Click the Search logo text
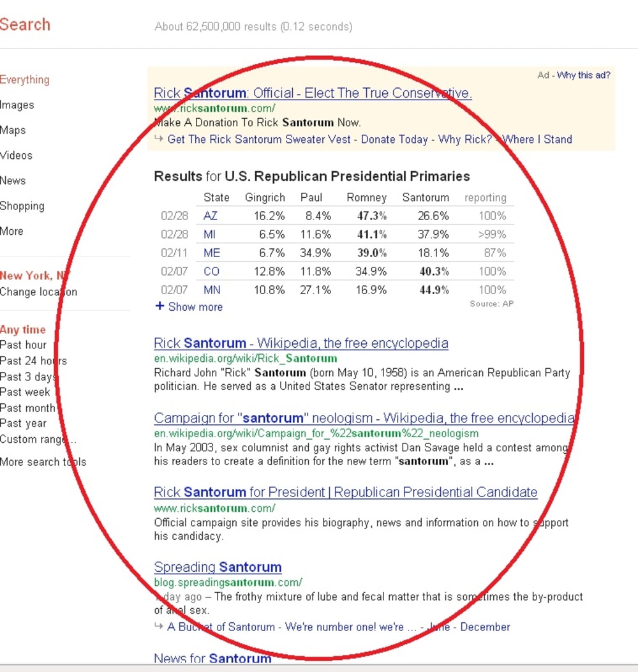The width and height of the screenshot is (638, 672). [x=26, y=24]
